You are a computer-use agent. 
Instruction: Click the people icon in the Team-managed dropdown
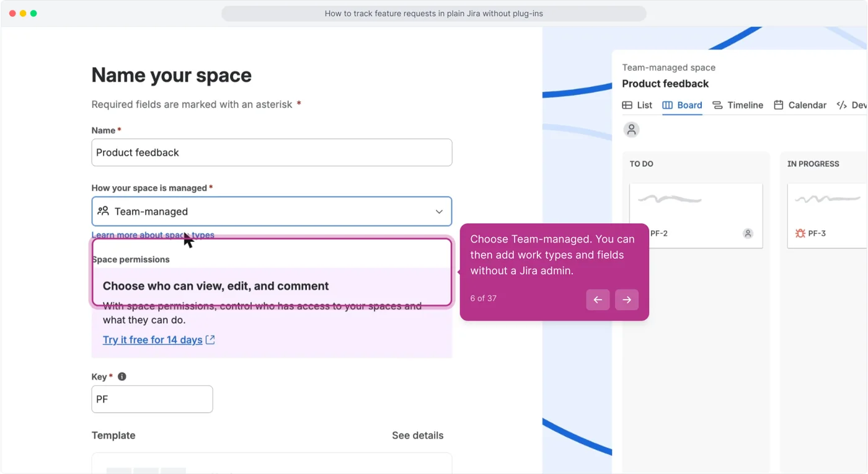pos(104,211)
